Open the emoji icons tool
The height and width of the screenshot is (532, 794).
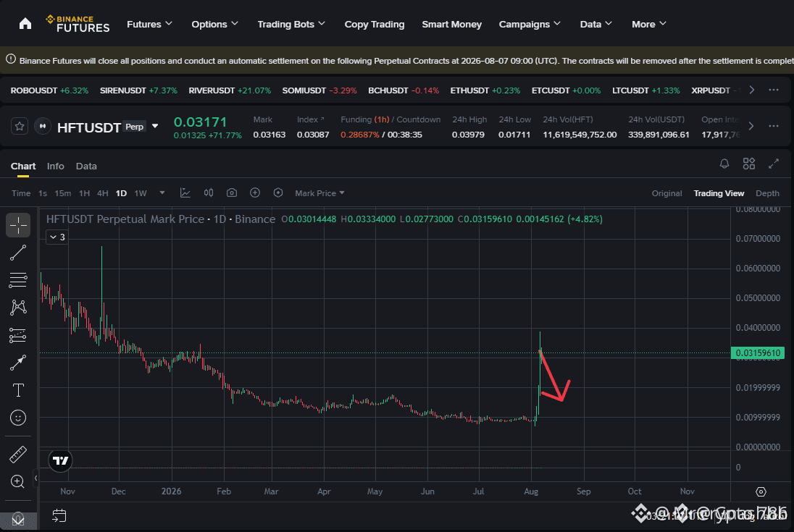18,417
